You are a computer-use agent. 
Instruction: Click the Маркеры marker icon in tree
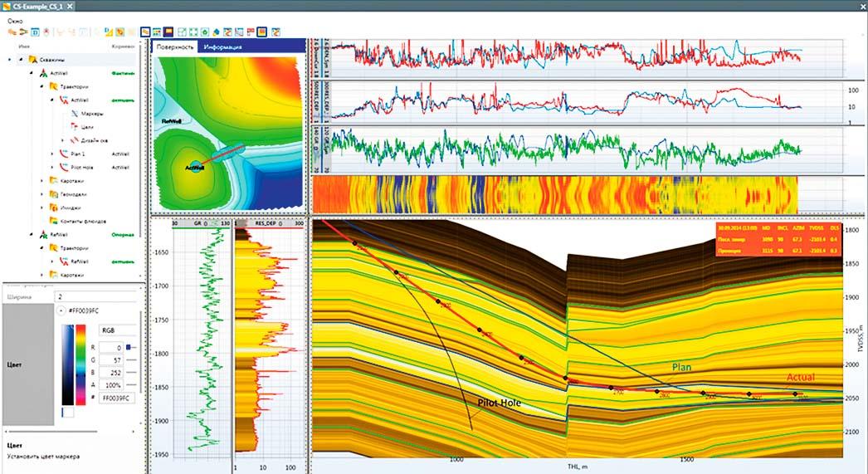point(76,114)
